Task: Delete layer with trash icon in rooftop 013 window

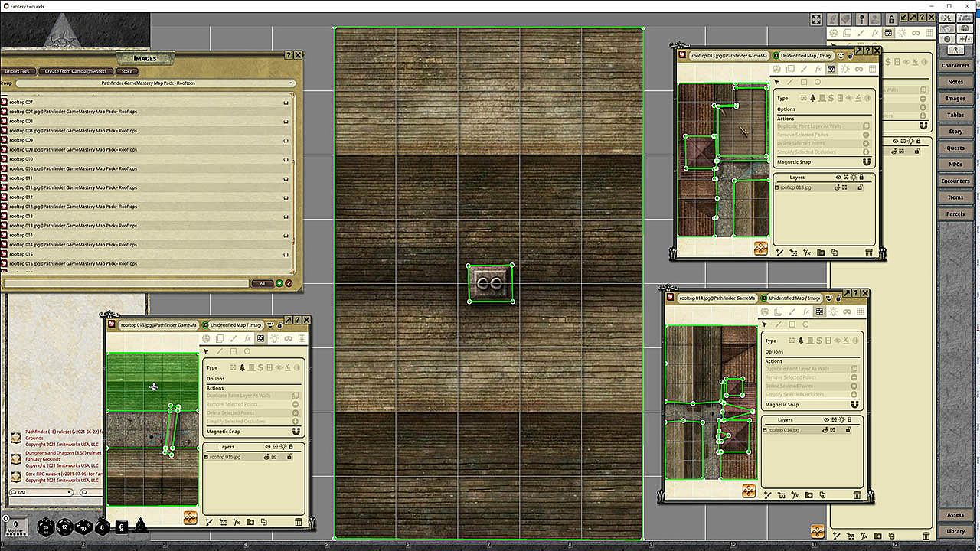Action: [x=869, y=253]
